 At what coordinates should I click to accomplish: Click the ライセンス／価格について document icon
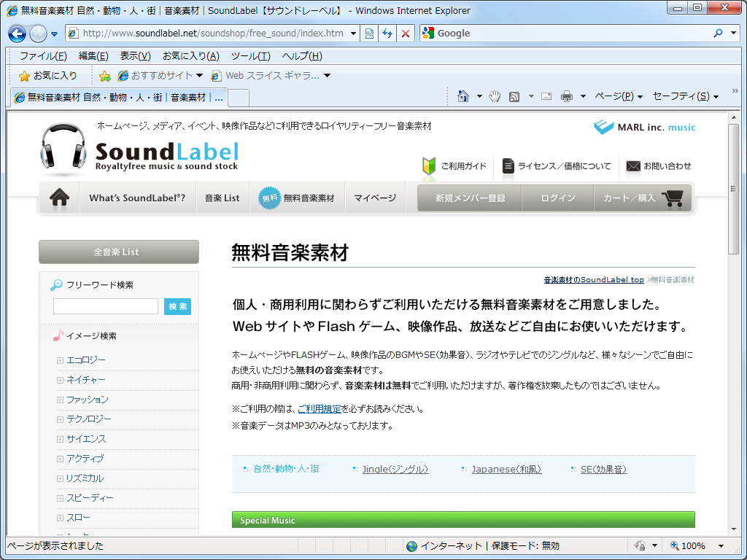(507, 166)
